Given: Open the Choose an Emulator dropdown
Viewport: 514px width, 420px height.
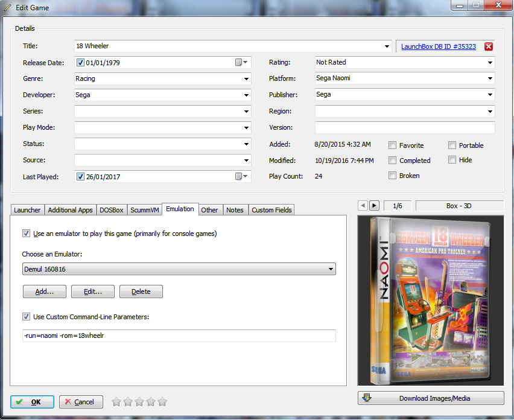Looking at the screenshot, I should click(179, 269).
